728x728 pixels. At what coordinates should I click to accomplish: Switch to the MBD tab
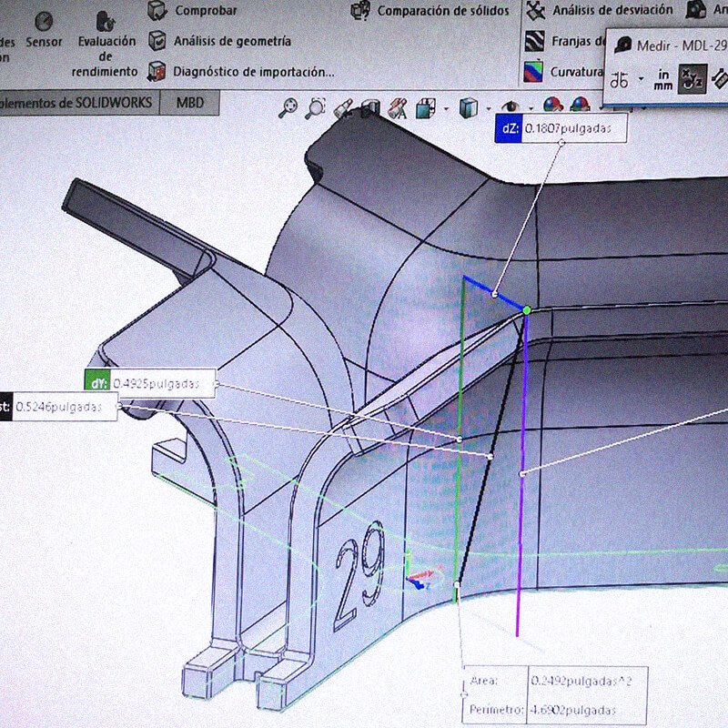click(190, 102)
